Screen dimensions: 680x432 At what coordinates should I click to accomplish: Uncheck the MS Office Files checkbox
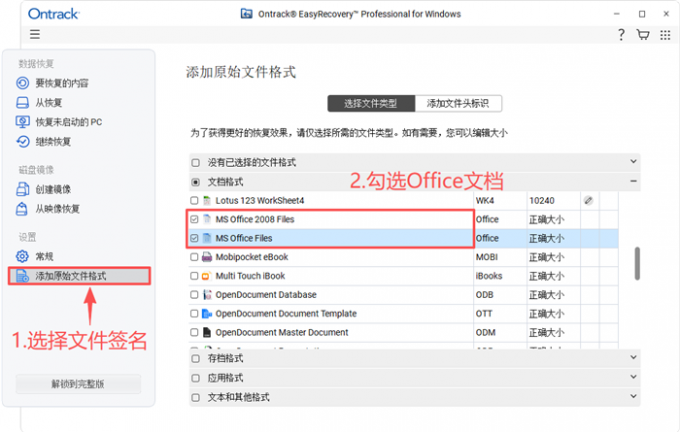point(194,238)
